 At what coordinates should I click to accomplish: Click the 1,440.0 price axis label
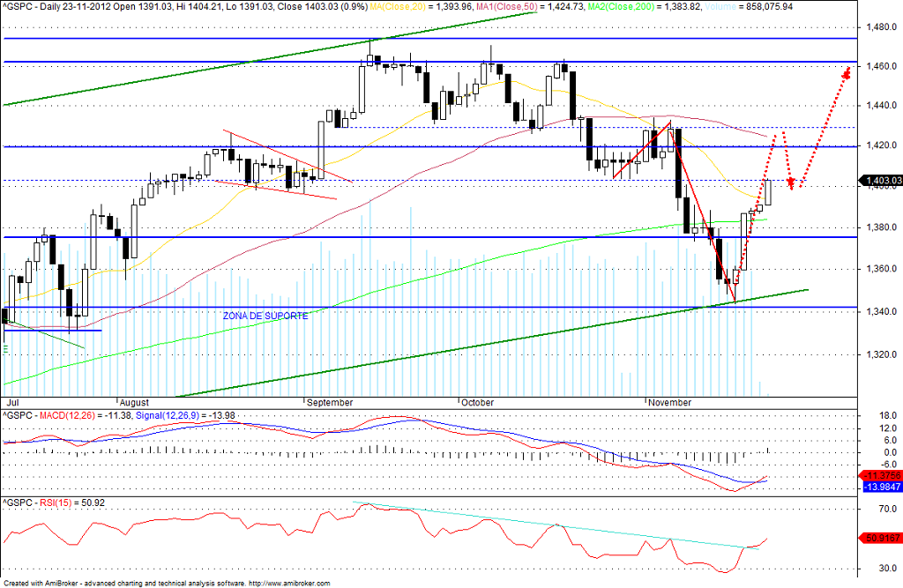tap(881, 106)
